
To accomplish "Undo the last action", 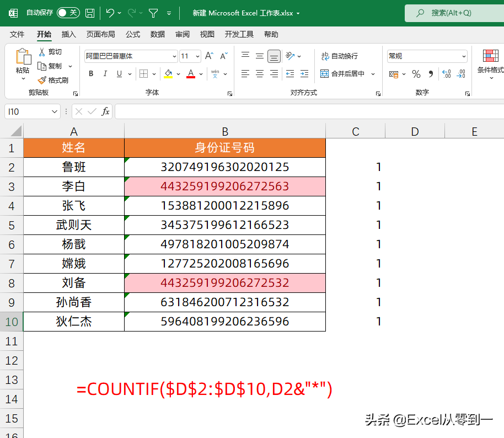I will pyautogui.click(x=110, y=13).
